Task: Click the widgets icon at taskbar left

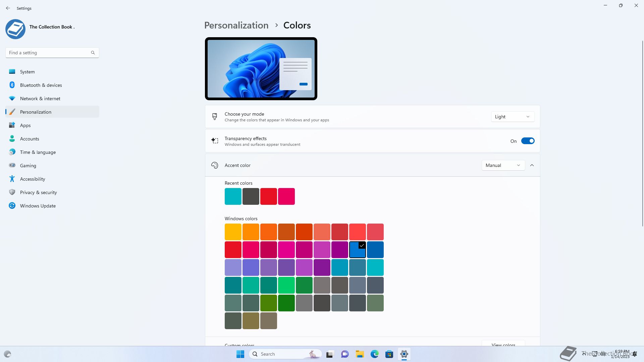Action: [x=7, y=354]
